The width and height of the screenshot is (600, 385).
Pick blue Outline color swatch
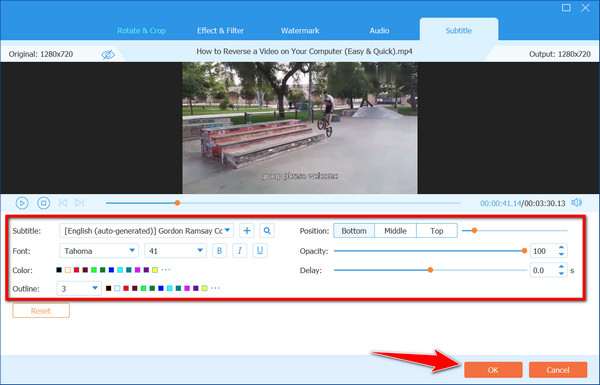point(161,288)
